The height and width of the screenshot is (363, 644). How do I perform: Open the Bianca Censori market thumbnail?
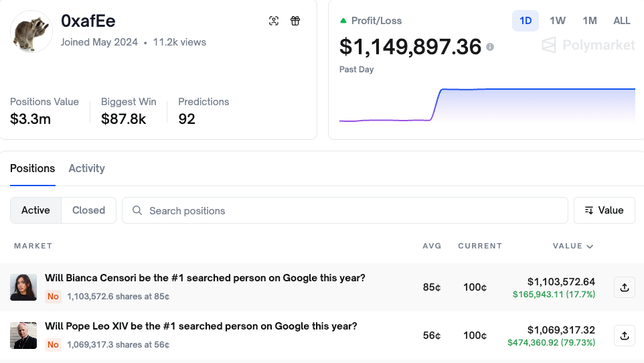(23, 287)
